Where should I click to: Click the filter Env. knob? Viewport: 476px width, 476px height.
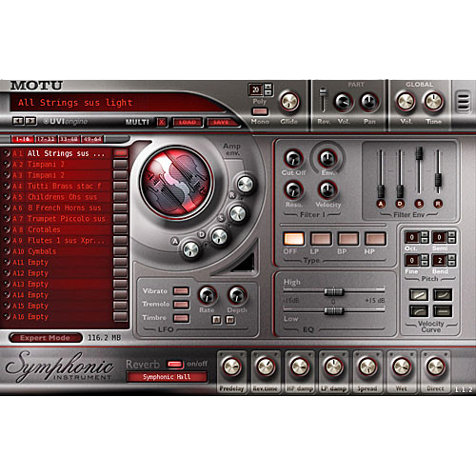coord(327,158)
